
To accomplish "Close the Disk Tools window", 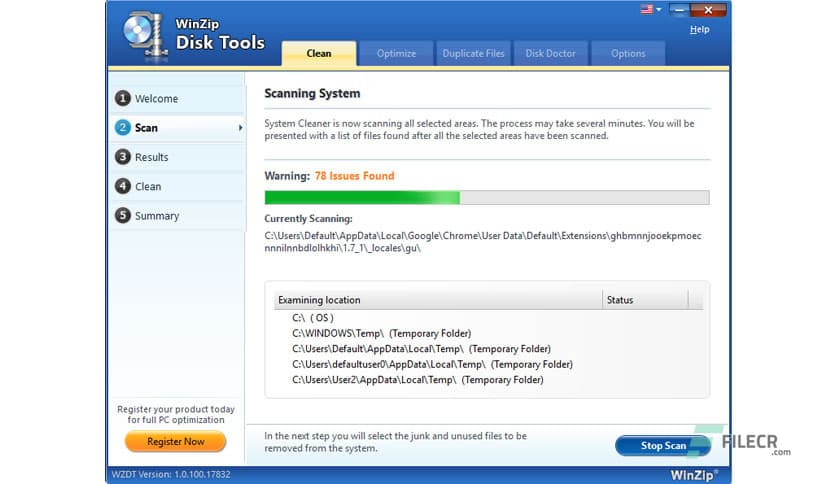I will click(x=708, y=10).
